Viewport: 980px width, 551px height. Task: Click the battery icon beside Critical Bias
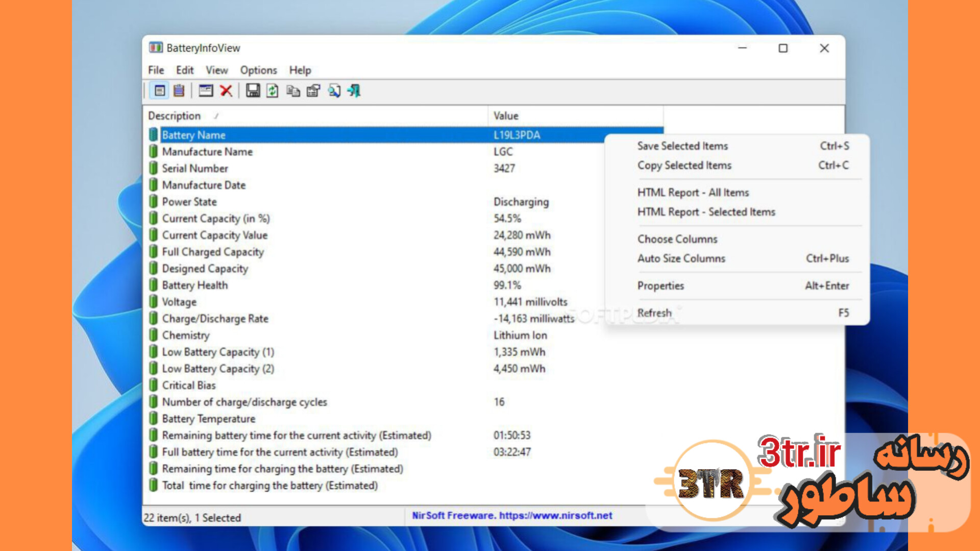153,385
